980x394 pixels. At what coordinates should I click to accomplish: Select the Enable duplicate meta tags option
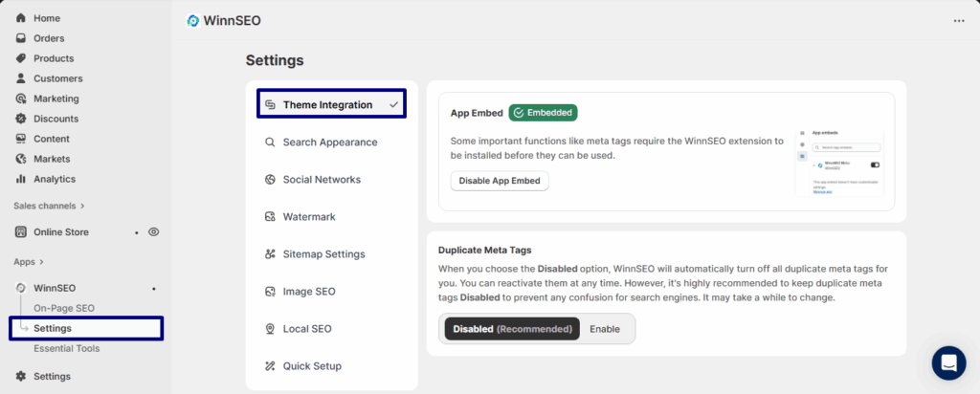(605, 328)
